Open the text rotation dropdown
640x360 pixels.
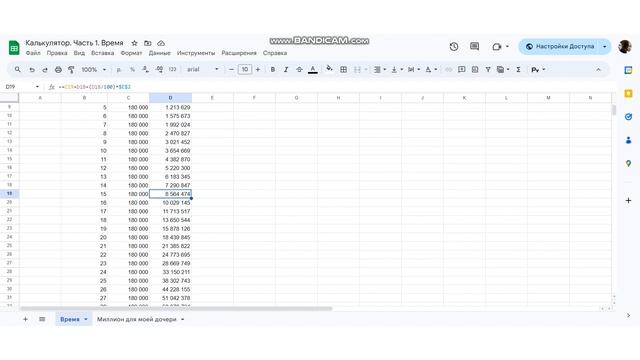click(x=431, y=70)
